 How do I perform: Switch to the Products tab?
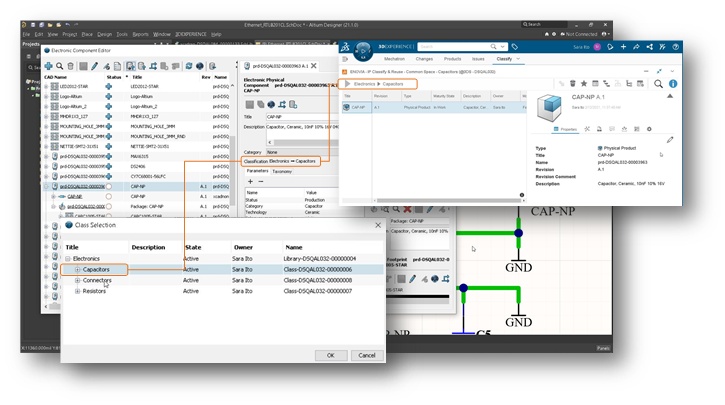coord(452,59)
